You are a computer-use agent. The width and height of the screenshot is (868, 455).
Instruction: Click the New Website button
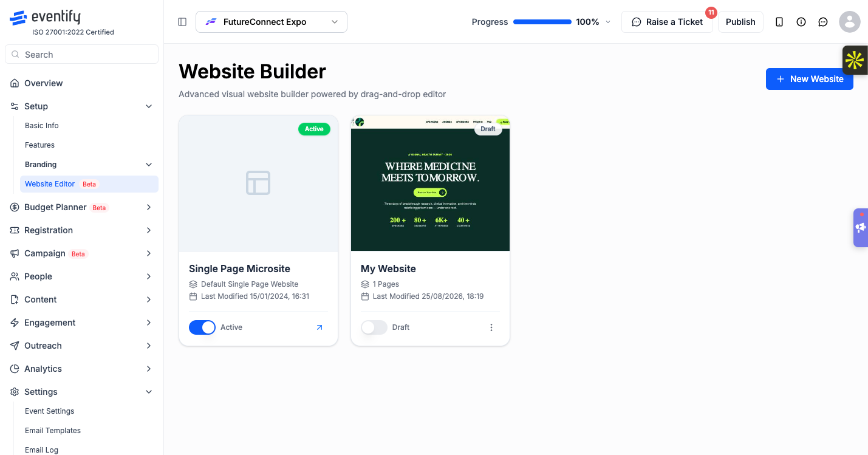click(810, 79)
